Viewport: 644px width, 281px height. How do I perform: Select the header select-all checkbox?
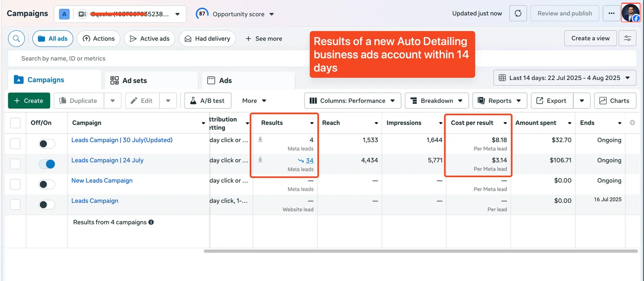[15, 123]
